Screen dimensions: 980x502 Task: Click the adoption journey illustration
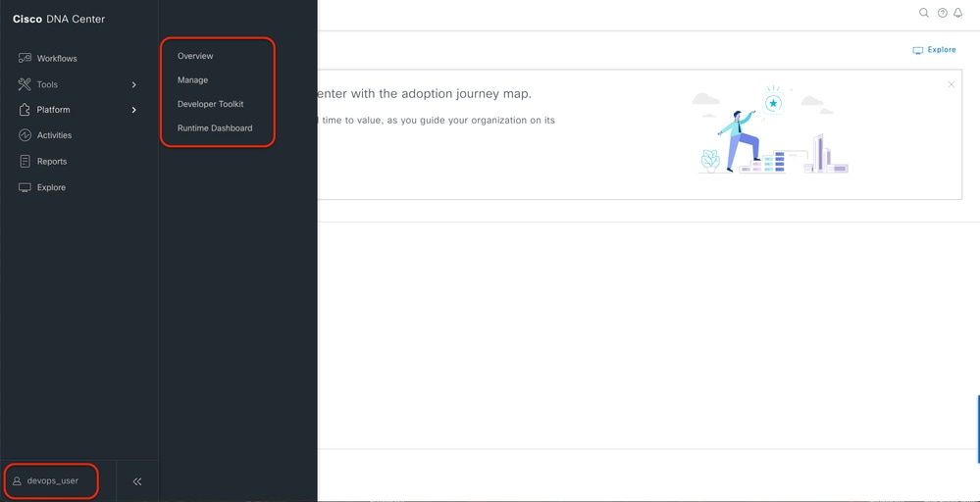(771, 129)
